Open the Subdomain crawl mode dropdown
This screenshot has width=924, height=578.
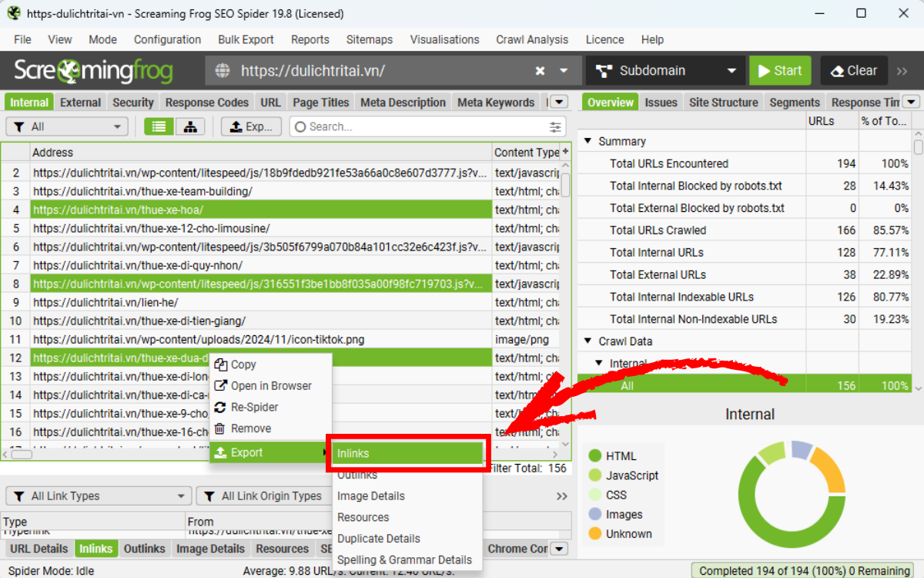664,70
